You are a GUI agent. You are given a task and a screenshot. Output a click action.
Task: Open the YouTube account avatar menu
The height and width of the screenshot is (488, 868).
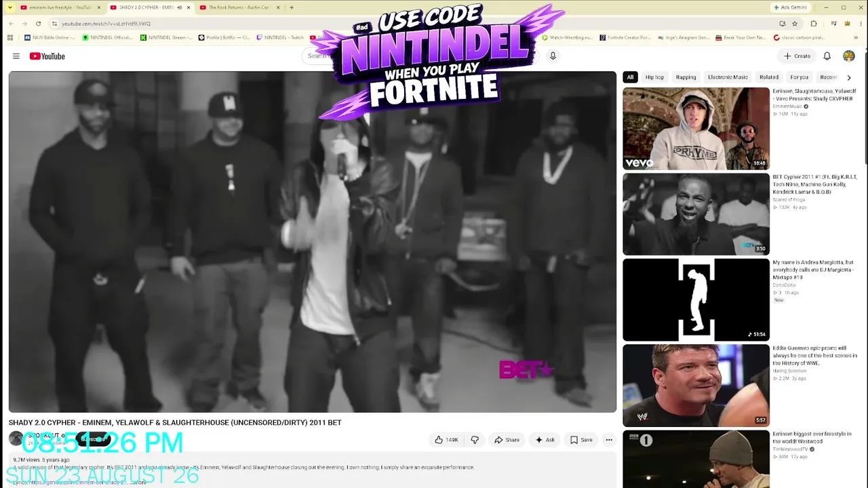click(849, 56)
